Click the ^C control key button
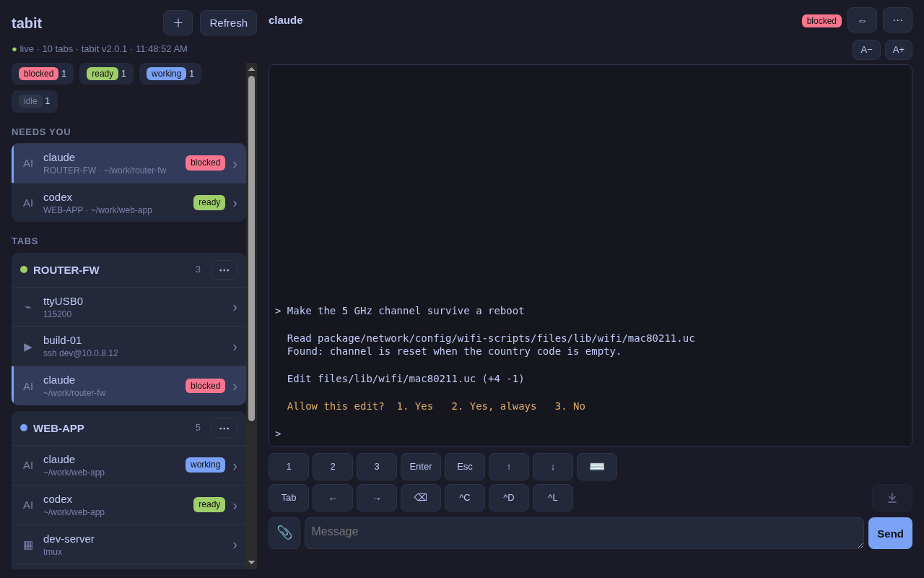924x578 pixels. (x=465, y=498)
